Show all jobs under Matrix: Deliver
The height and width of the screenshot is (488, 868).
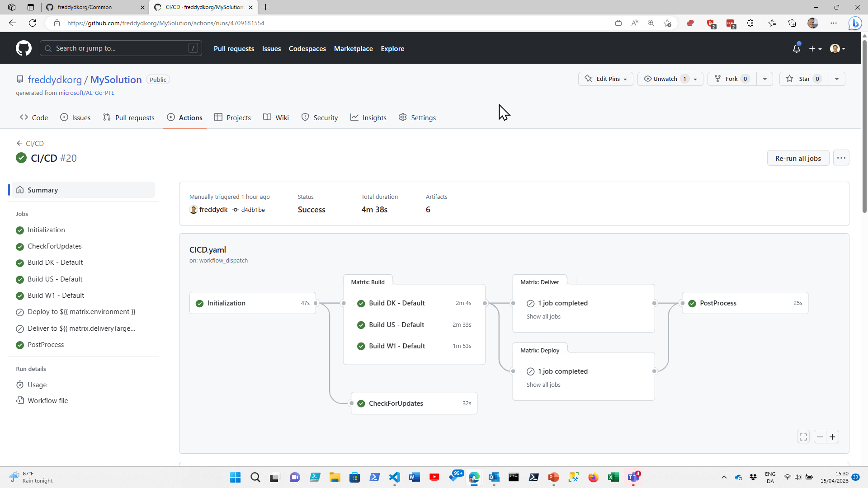pyautogui.click(x=543, y=316)
